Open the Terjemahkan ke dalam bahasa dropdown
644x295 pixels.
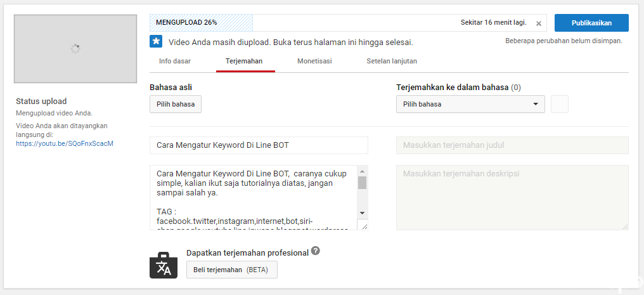(x=470, y=104)
